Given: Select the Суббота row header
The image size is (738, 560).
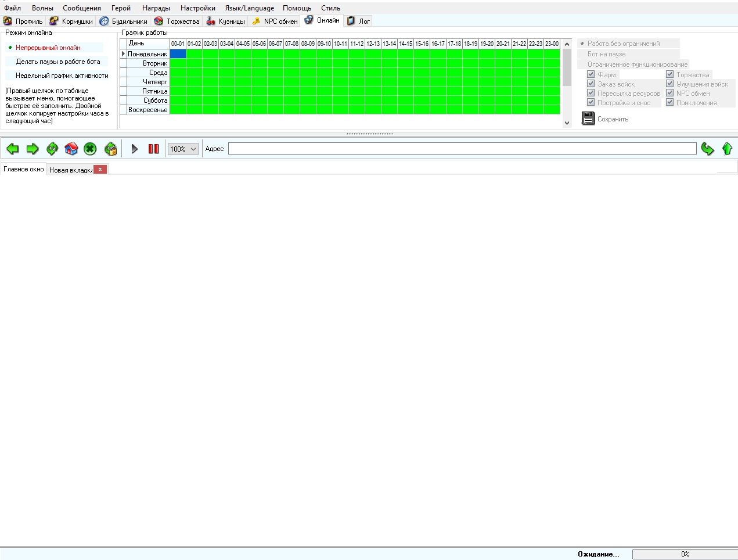Looking at the screenshot, I should point(147,100).
